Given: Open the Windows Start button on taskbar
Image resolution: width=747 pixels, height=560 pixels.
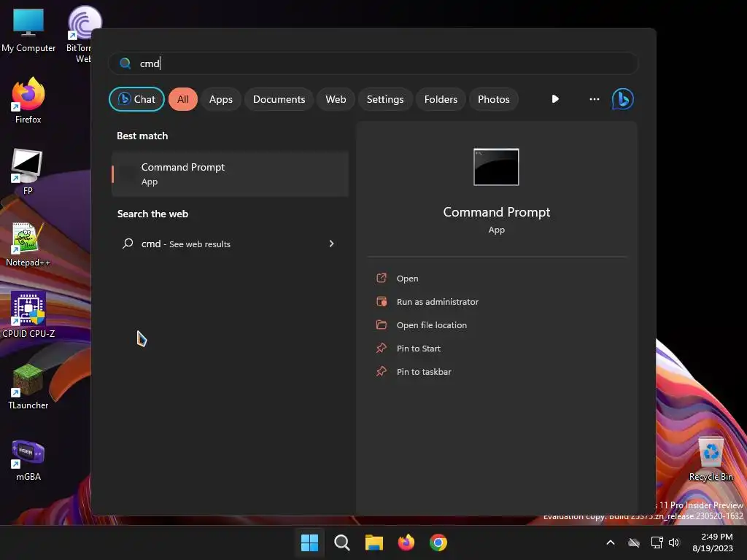Looking at the screenshot, I should pyautogui.click(x=309, y=542).
